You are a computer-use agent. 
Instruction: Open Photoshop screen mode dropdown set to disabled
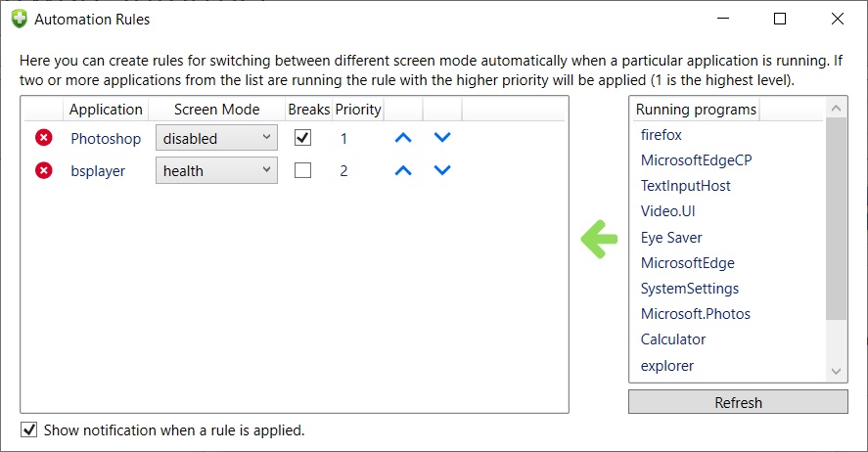tap(216, 138)
